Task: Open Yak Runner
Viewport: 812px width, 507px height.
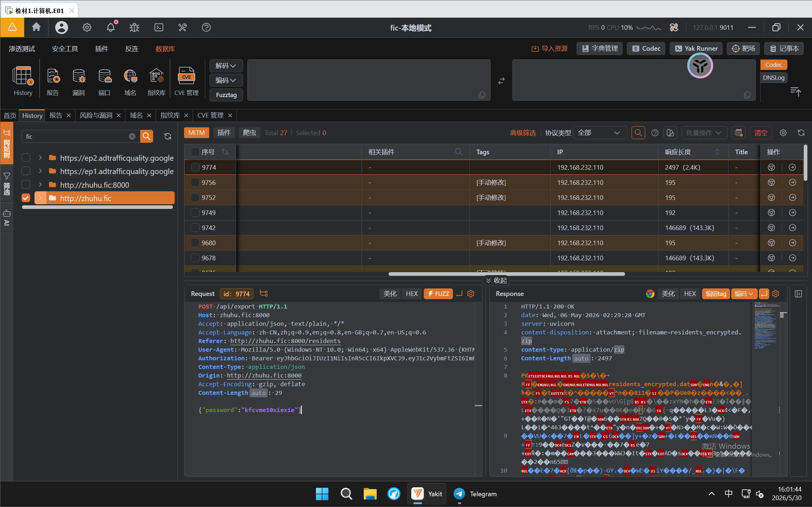Action: point(696,49)
